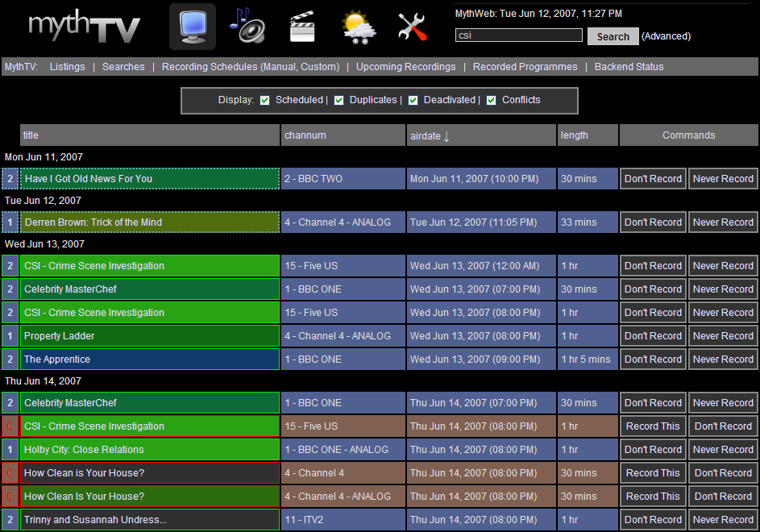Open the Weather icon

(358, 27)
